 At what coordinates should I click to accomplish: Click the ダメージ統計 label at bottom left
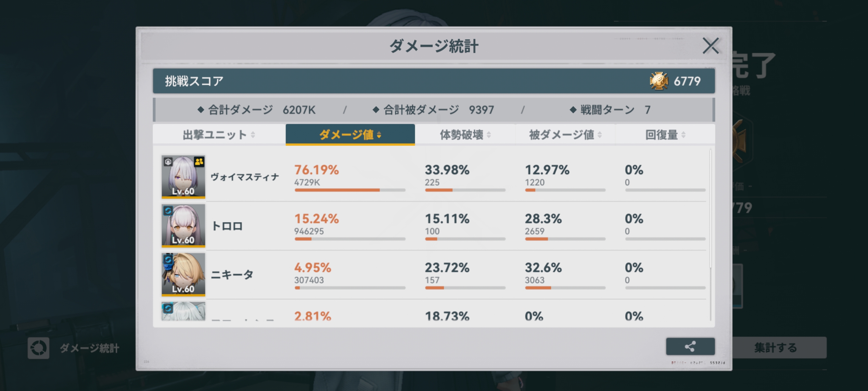pyautogui.click(x=90, y=348)
